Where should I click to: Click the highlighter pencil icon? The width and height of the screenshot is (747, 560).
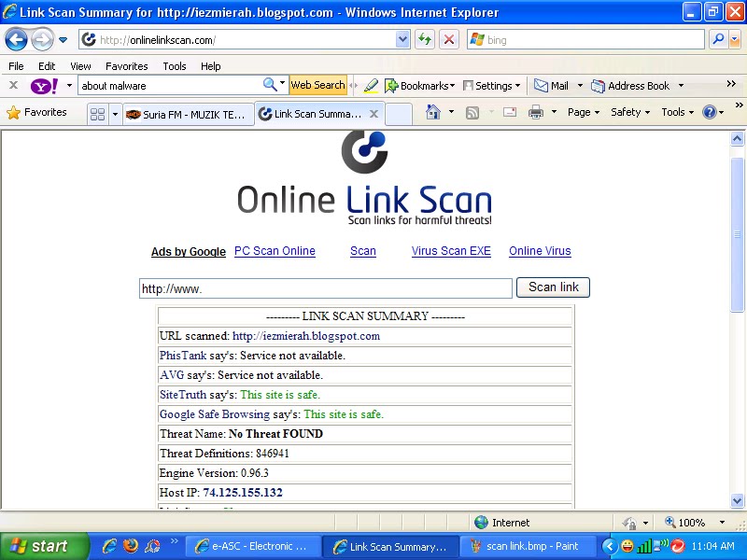[x=371, y=85]
